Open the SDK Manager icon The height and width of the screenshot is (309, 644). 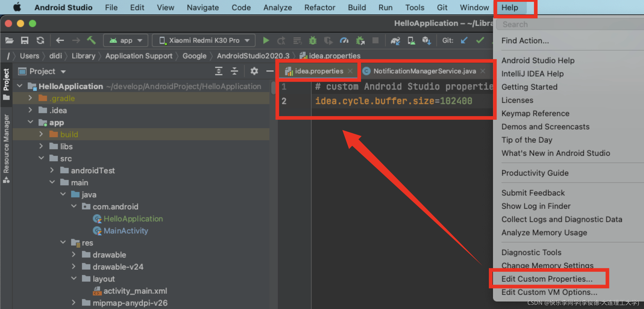click(427, 40)
